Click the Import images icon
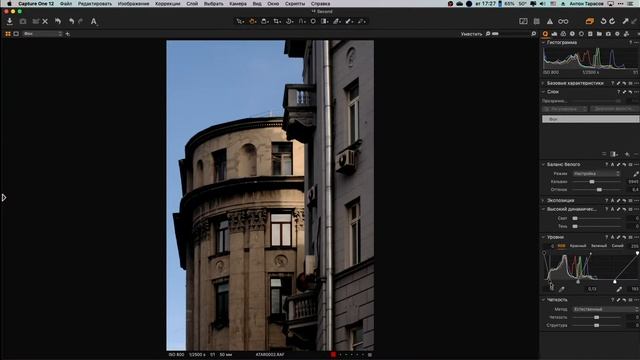The height and width of the screenshot is (360, 640). 10,21
